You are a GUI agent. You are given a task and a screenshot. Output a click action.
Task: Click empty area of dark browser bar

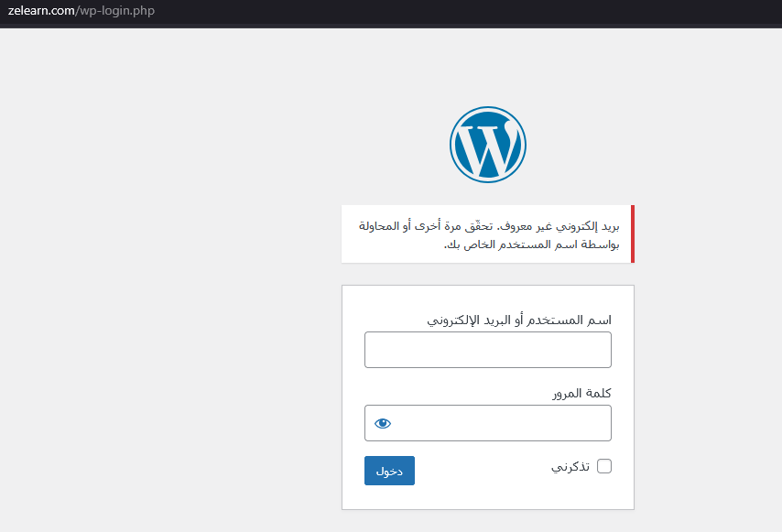(458, 11)
